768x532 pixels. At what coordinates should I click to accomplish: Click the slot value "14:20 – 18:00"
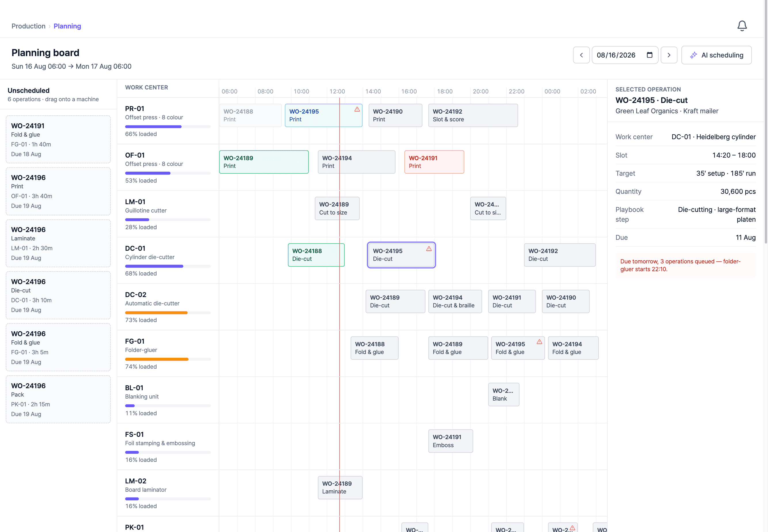point(734,155)
